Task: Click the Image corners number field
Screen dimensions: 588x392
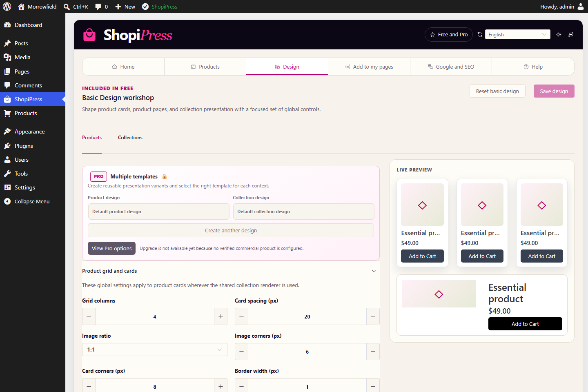Action: click(x=307, y=352)
